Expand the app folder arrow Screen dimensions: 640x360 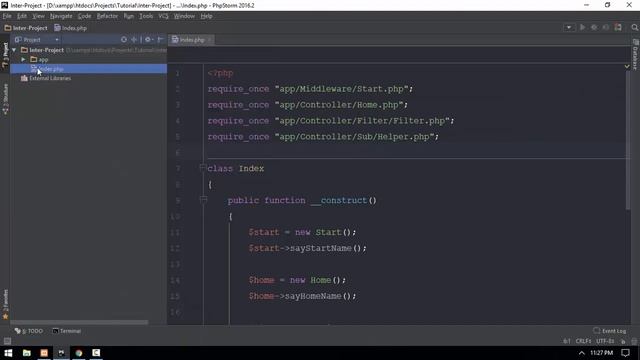pyautogui.click(x=23, y=60)
